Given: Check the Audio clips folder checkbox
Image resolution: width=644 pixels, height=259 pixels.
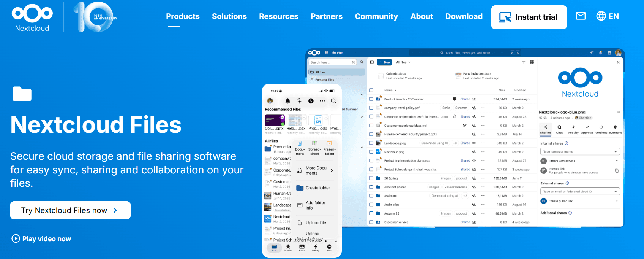Looking at the screenshot, I should click(371, 205).
